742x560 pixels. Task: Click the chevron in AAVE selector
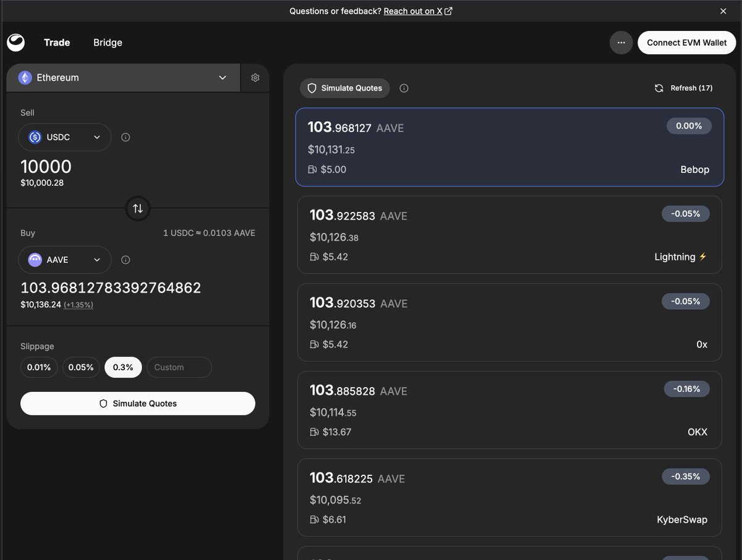pos(97,260)
